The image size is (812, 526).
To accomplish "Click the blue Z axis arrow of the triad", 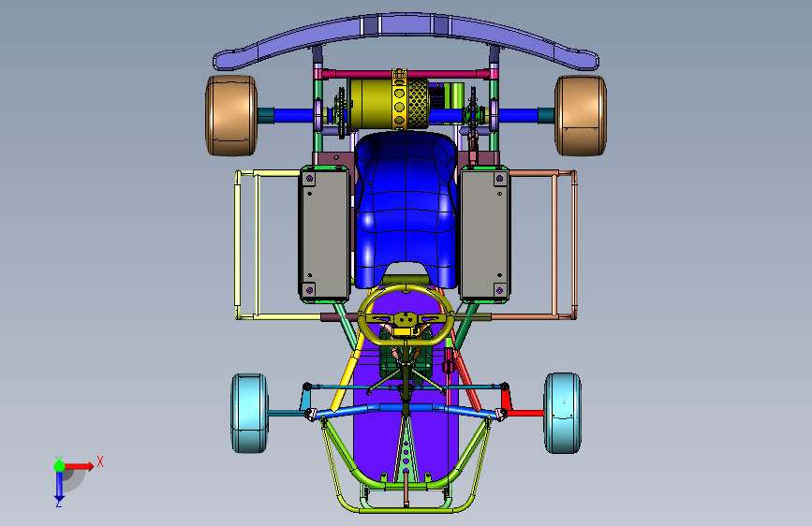I will pos(59,485).
